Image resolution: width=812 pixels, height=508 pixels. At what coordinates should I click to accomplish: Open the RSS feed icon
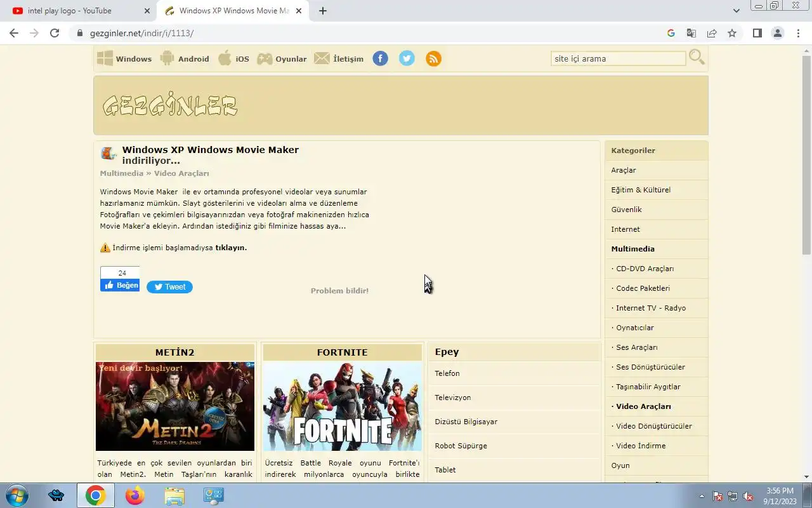pos(433,58)
